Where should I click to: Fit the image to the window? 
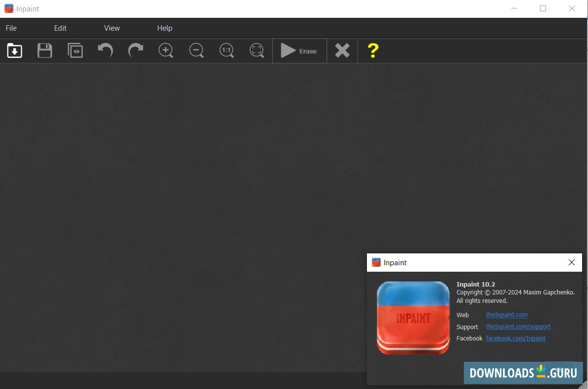pyautogui.click(x=256, y=50)
